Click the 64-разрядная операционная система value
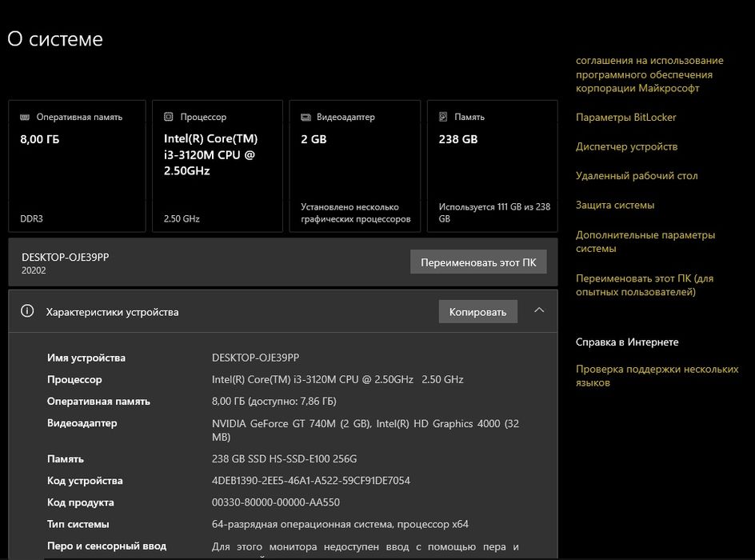755x560 pixels. click(x=340, y=524)
